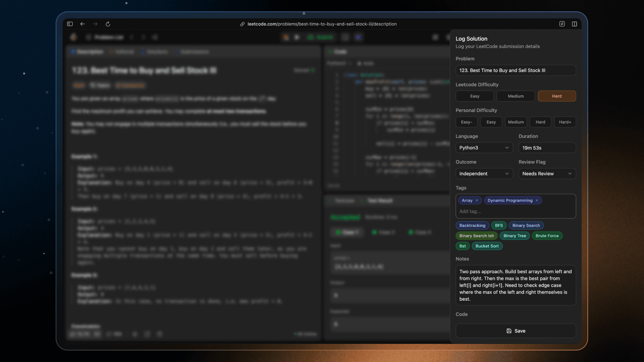Go forward using the browser arrow
Image resolution: width=644 pixels, height=362 pixels.
click(95, 24)
